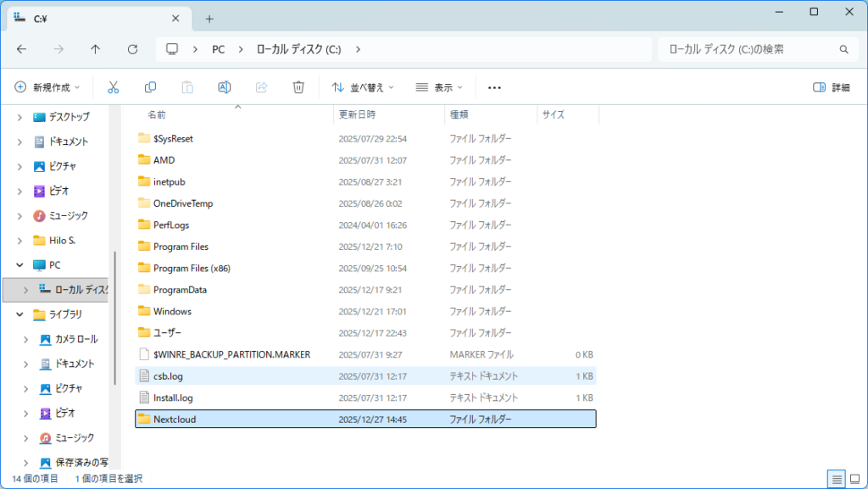Click the Delete trash can icon
This screenshot has height=489, width=868.
click(298, 87)
